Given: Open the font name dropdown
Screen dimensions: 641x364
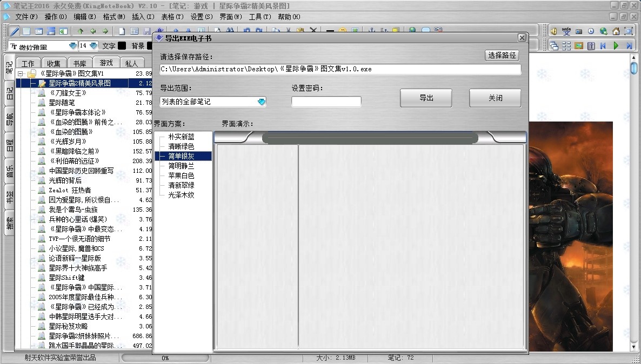Looking at the screenshot, I should coord(73,46).
